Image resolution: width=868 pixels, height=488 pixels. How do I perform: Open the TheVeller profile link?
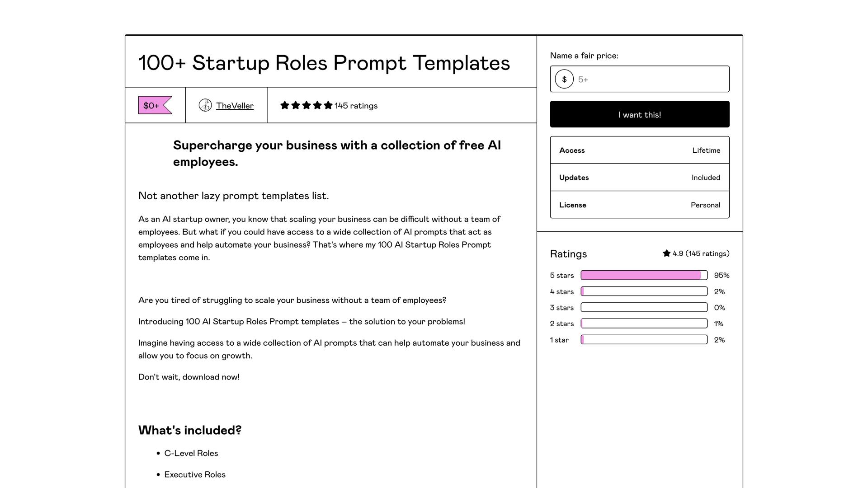pos(235,105)
